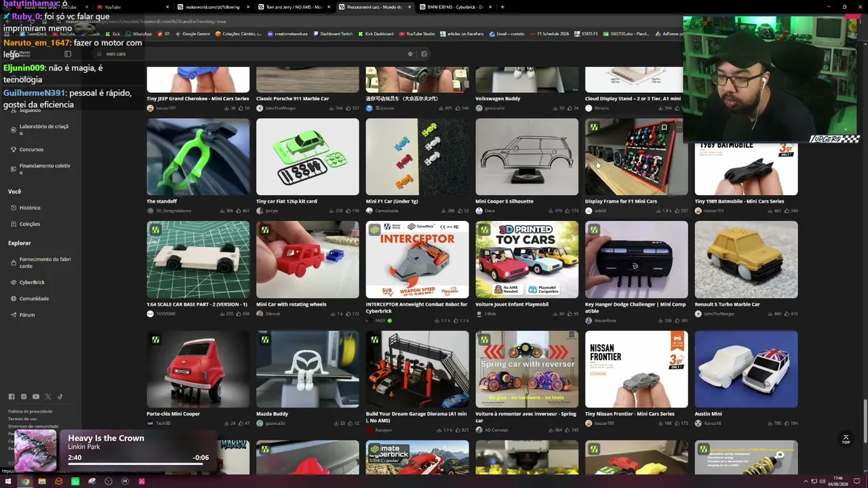Open Chrome from the Windows taskbar
Screen dimensions: 868x488
(x=25, y=481)
